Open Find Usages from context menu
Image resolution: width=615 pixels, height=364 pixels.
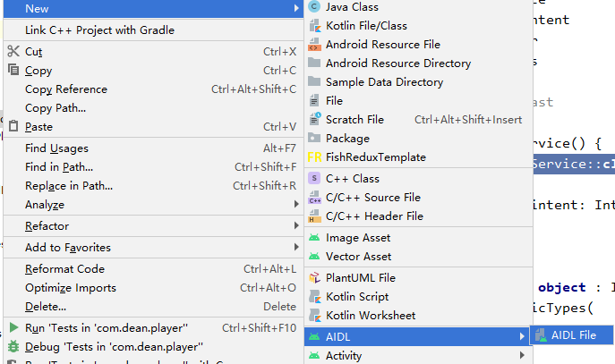(153, 148)
